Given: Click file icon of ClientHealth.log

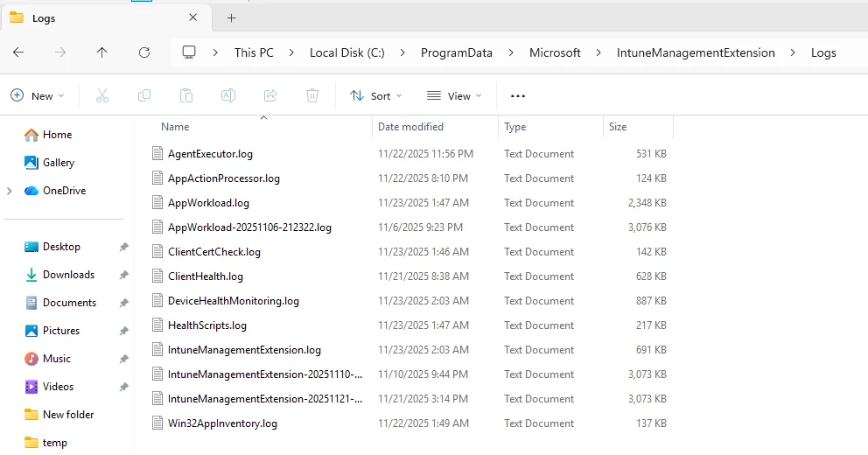Looking at the screenshot, I should pyautogui.click(x=157, y=276).
